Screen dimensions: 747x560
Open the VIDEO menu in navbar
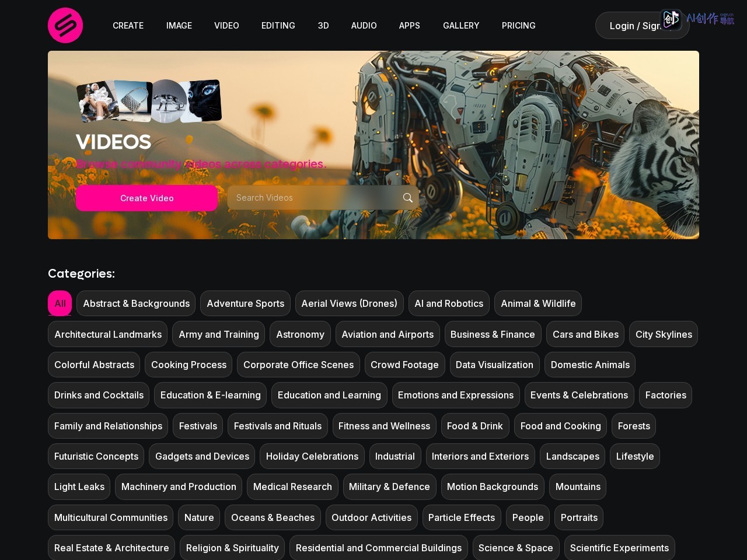[226, 26]
